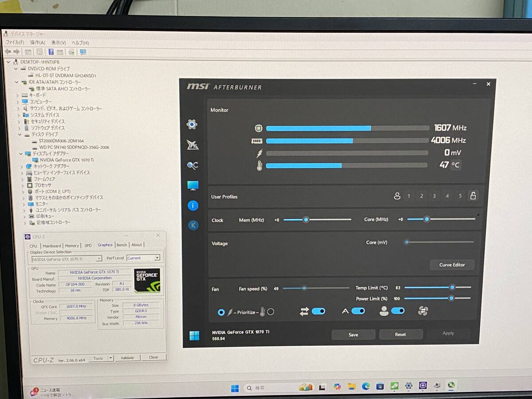The width and height of the screenshot is (532, 399).
Task: Click the CPU-Z Close button
Action: tap(153, 357)
